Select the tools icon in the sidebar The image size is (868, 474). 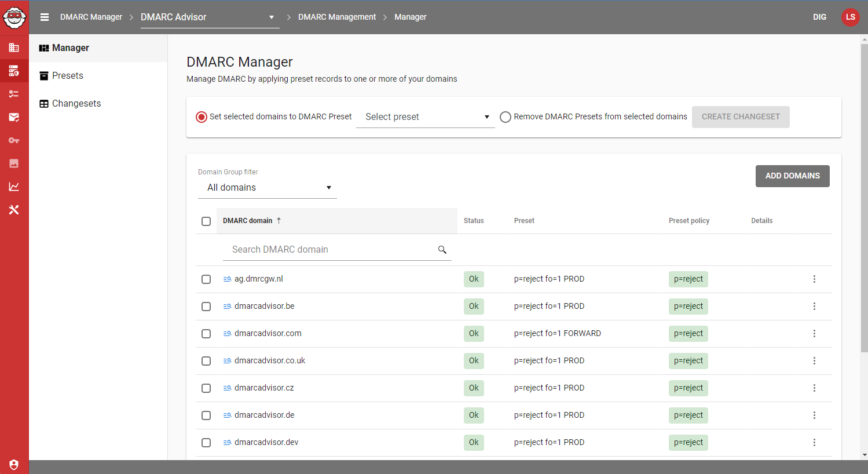(x=14, y=210)
